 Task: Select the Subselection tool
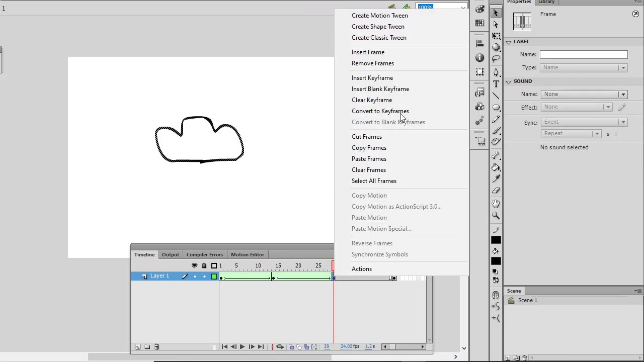496,24
